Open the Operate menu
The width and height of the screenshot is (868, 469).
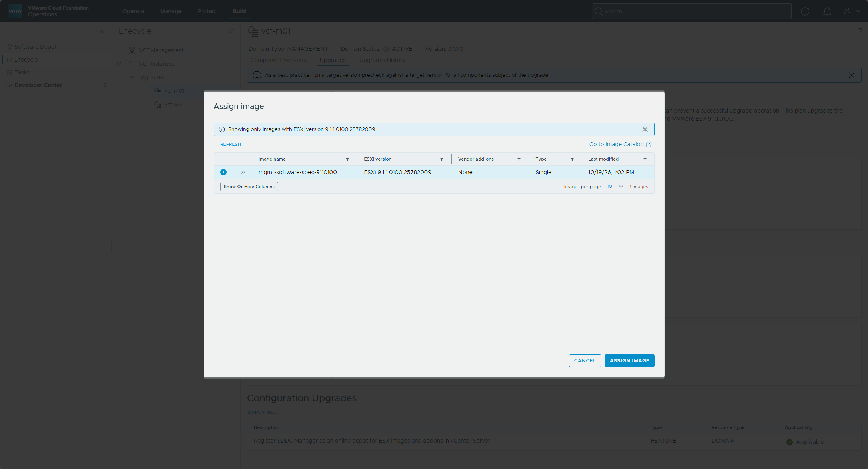[x=133, y=11]
